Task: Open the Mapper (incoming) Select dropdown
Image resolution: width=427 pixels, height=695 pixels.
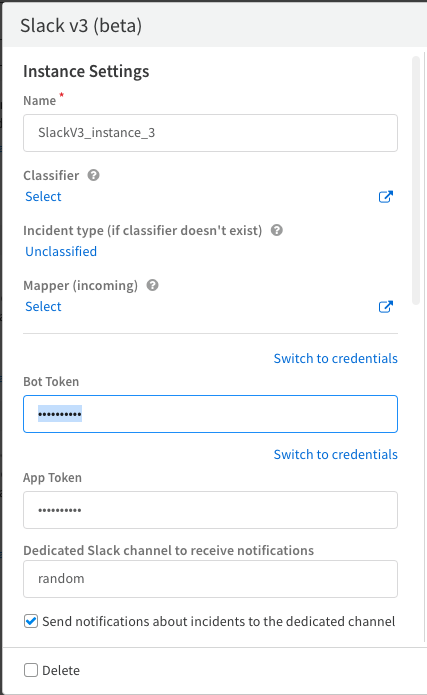Action: click(x=43, y=306)
